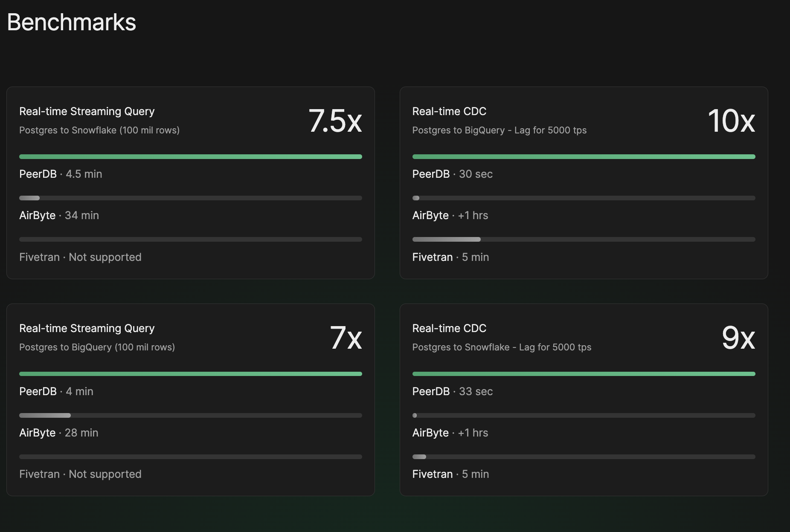790x532 pixels.
Task: Select the 7.5x speedup figure
Action: [335, 121]
